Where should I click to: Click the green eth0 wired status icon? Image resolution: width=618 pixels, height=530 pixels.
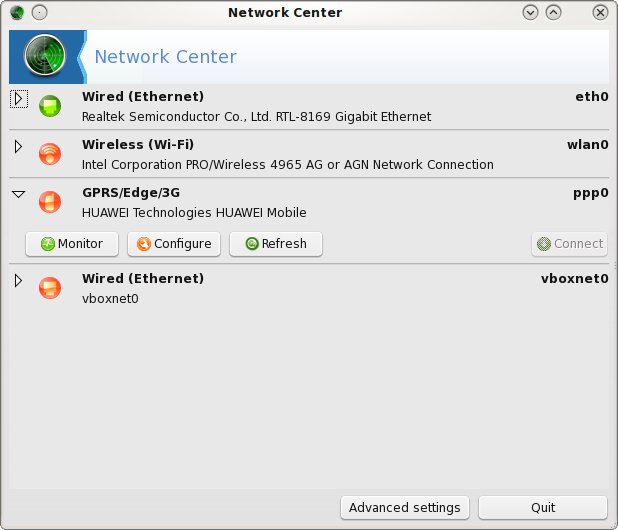click(50, 106)
